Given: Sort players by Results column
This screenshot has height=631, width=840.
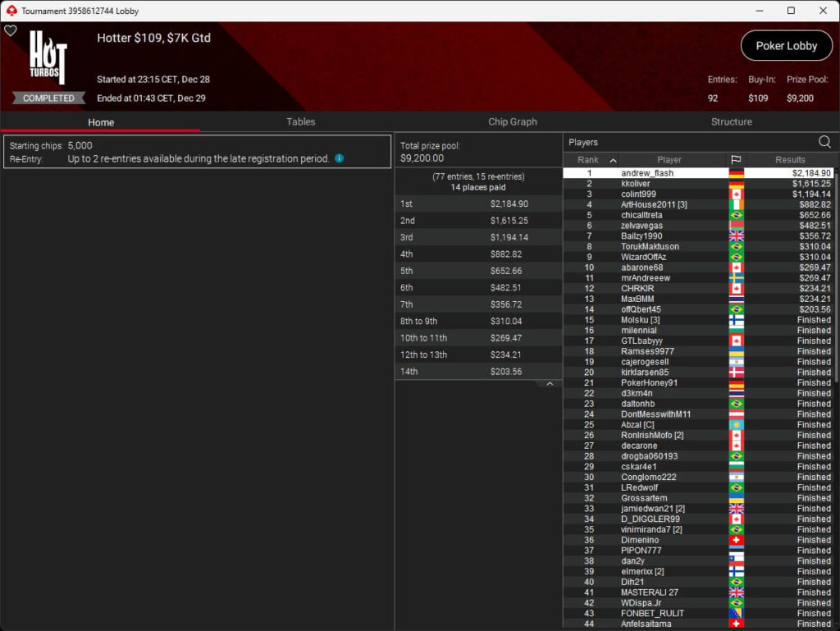Looking at the screenshot, I should tap(790, 160).
